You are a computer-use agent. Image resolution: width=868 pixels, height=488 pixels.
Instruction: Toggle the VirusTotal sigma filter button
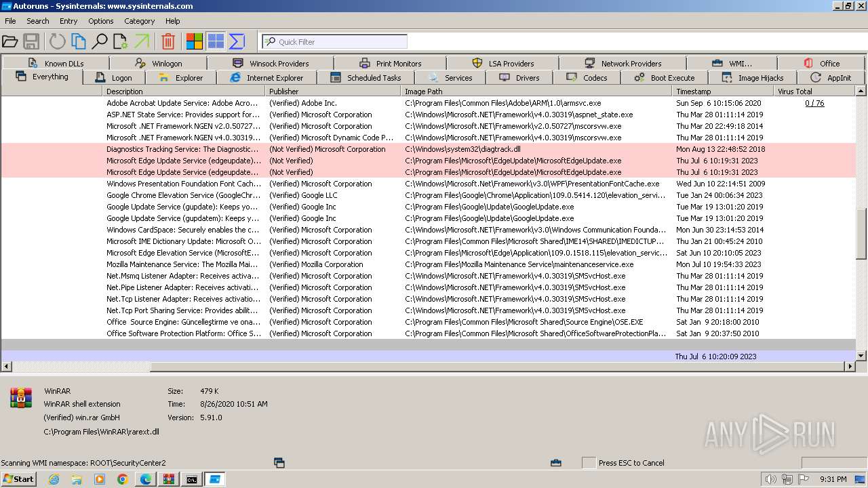tap(237, 42)
